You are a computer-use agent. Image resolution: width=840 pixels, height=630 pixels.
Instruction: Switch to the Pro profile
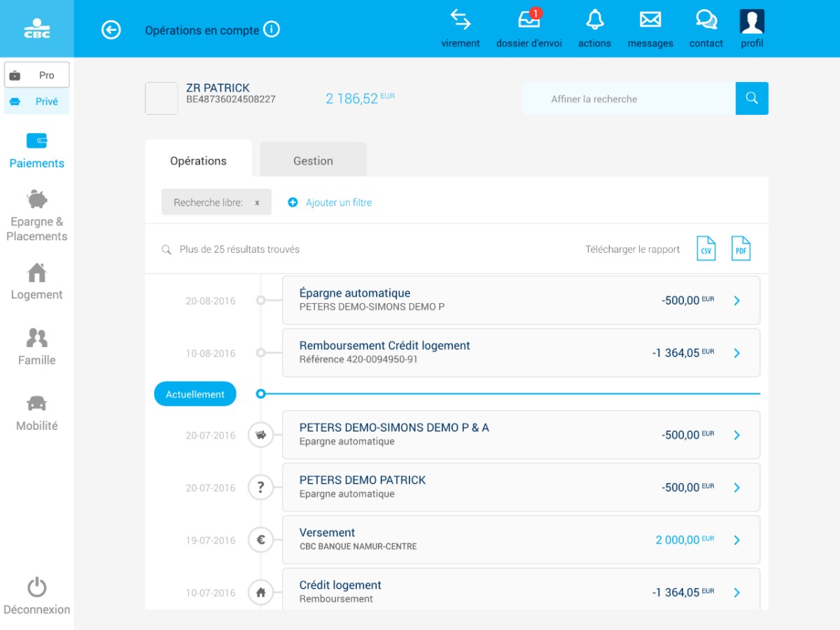pos(37,75)
